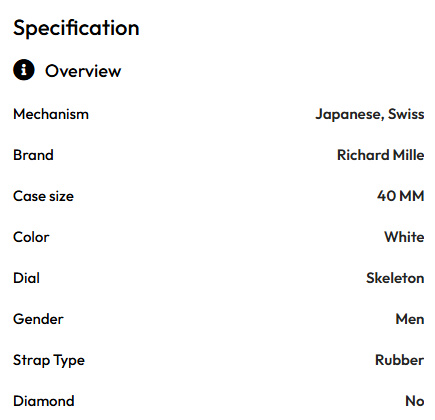Click the Mechanism row of the specification
Image resolution: width=435 pixels, height=420 pixels.
pos(219,114)
